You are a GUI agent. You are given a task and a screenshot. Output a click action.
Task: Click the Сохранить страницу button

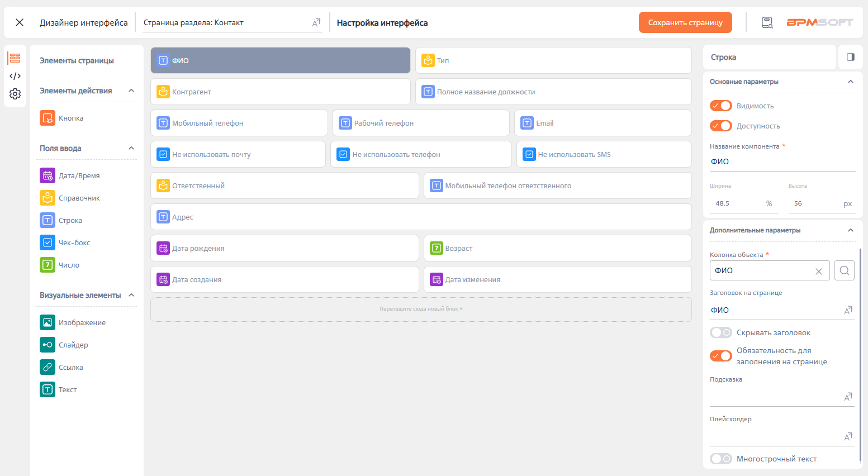pos(685,22)
